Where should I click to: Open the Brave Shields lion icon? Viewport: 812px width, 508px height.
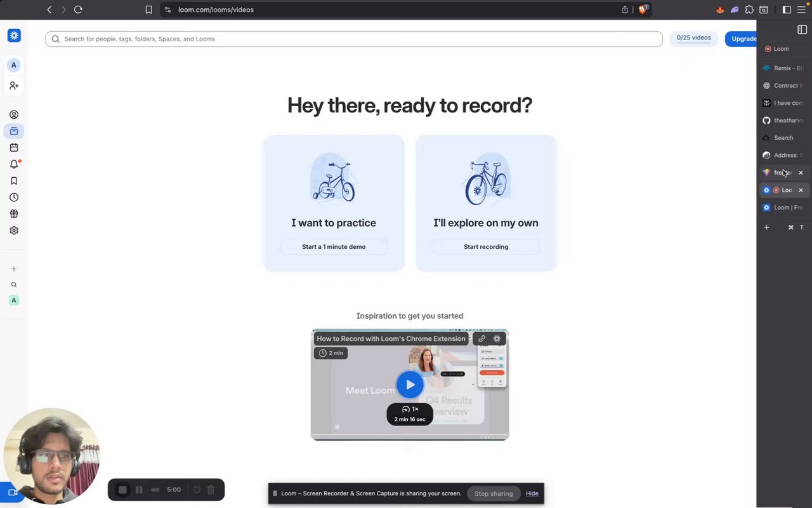coord(643,10)
